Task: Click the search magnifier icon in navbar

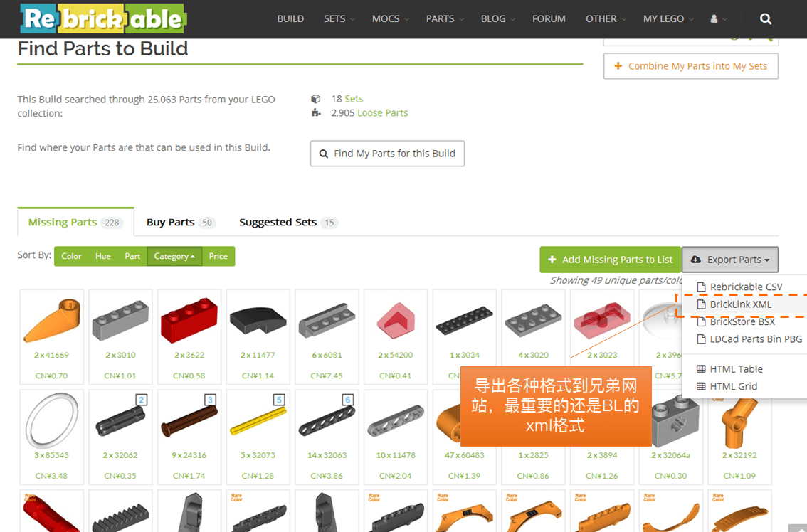Action: 765,19
